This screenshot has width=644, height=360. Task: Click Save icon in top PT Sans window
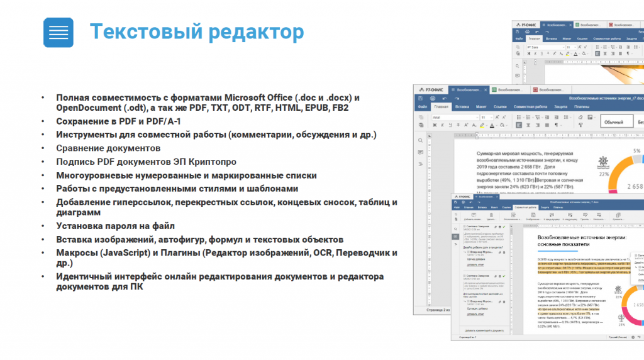point(517,31)
